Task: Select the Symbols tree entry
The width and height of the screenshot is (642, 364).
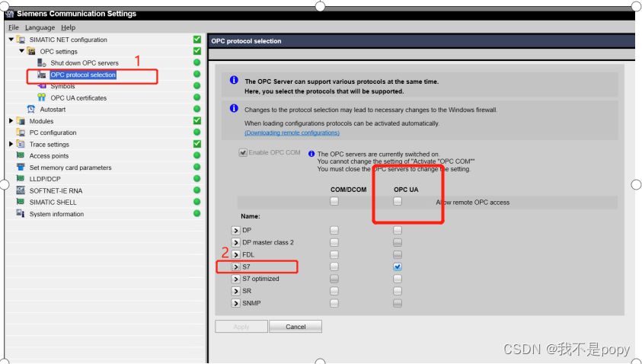Action: pos(62,86)
